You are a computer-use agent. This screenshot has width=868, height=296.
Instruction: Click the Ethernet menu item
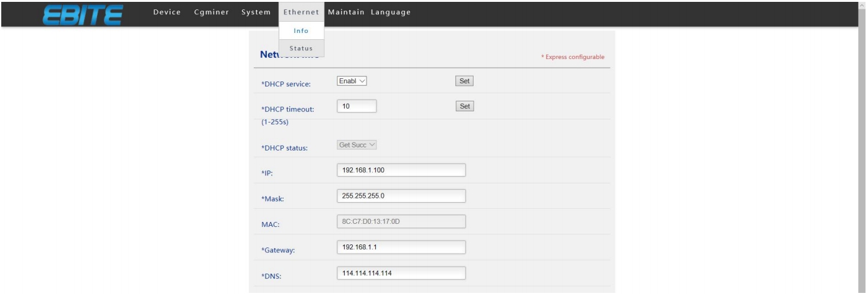[x=301, y=13]
